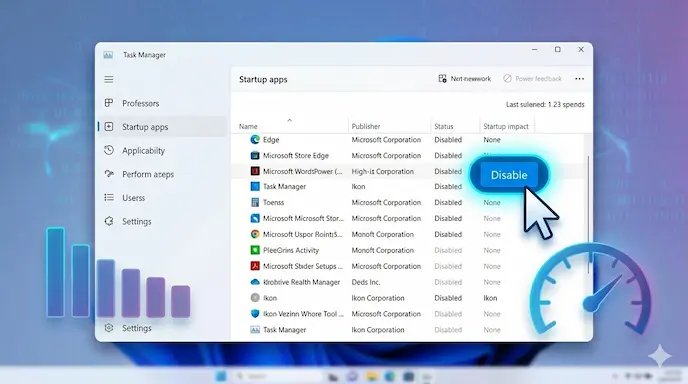Open the yellow File Explorer taskbar icon
The width and height of the screenshot is (688, 384).
click(372, 377)
